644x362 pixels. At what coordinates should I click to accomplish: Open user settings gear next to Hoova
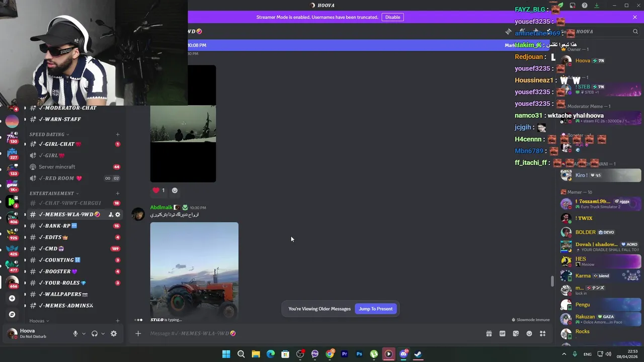(x=114, y=333)
